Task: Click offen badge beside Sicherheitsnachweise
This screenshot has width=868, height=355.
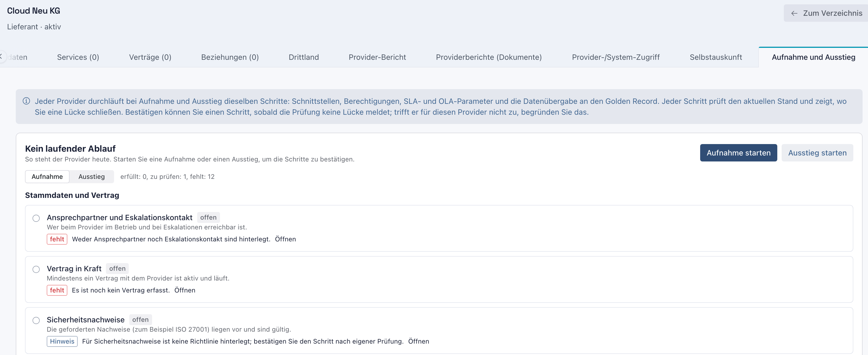Action: click(140, 320)
